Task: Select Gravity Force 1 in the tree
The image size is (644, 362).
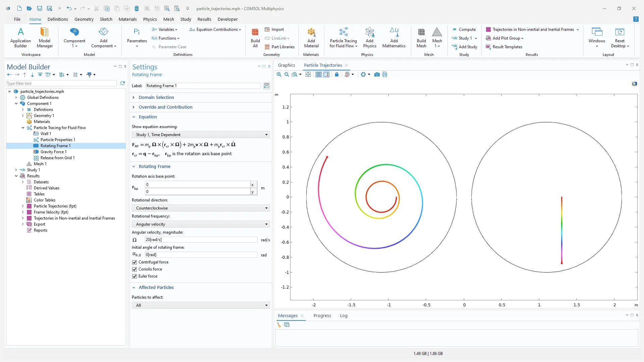Action: (x=53, y=152)
